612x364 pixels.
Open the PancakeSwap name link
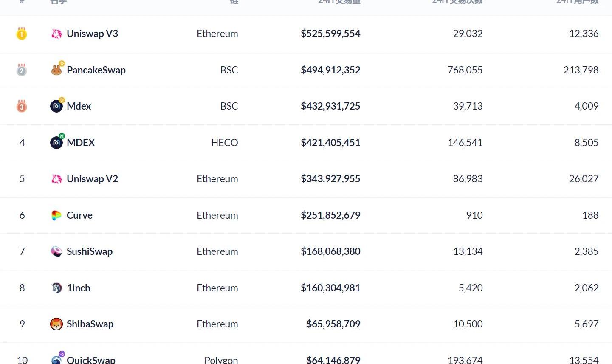(96, 70)
